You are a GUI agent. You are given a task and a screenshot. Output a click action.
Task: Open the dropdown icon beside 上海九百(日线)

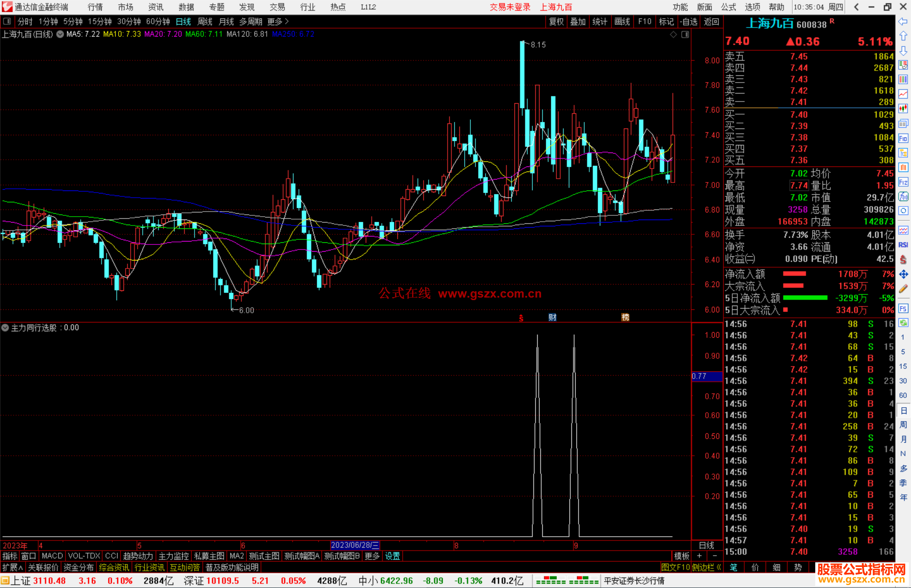60,35
